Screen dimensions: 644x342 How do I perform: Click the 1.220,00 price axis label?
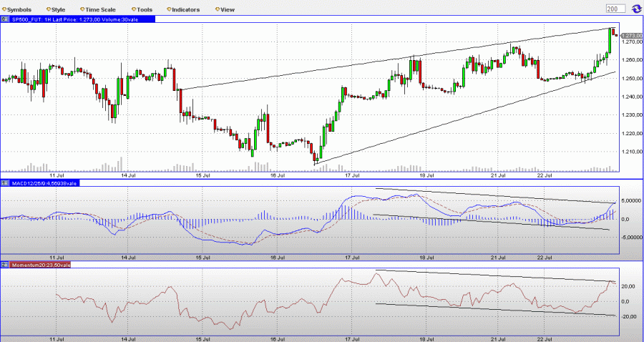click(632, 133)
